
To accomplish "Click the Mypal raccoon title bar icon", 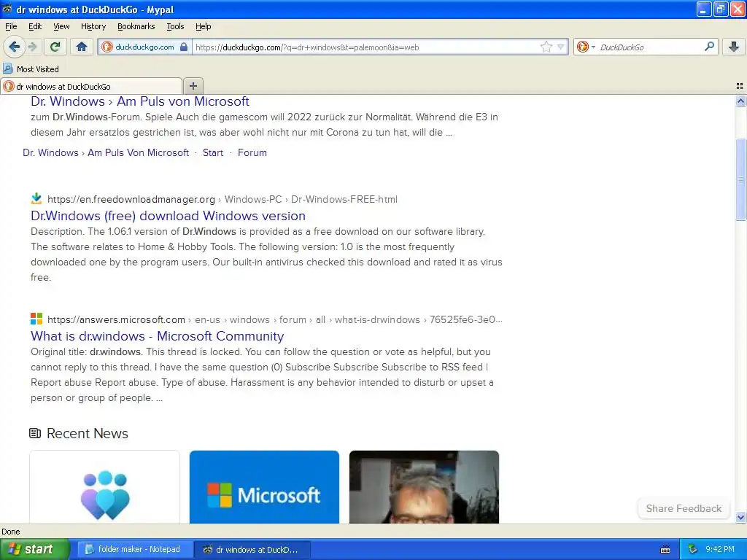I will pyautogui.click(x=7, y=9).
